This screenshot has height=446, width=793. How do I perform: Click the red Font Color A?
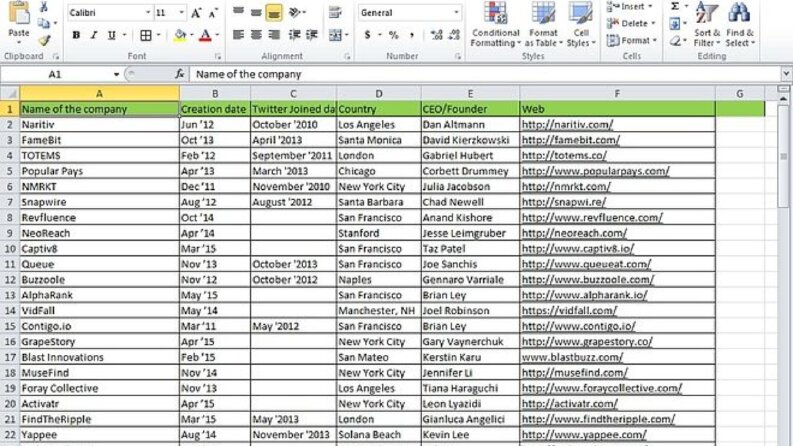click(205, 35)
